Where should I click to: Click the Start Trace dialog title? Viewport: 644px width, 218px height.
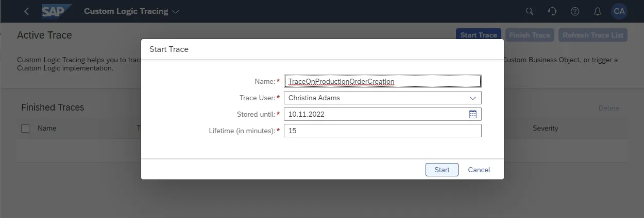click(x=169, y=49)
